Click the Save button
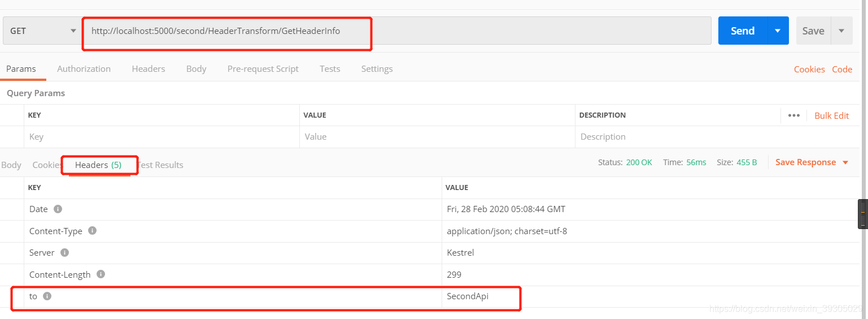 click(813, 31)
